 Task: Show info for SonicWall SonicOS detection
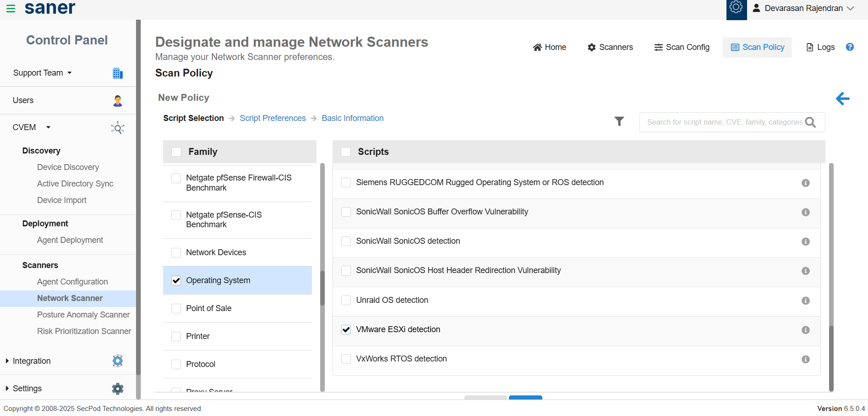point(806,241)
